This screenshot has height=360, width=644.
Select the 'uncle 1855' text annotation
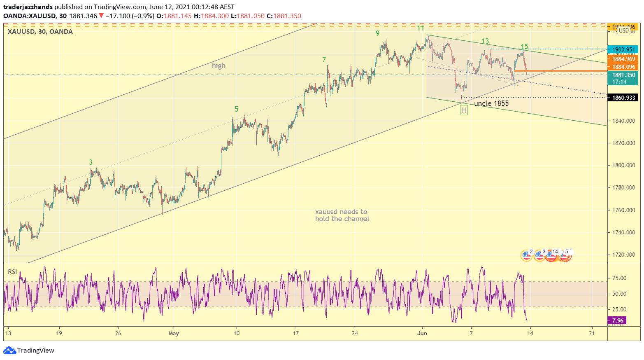[x=491, y=103]
